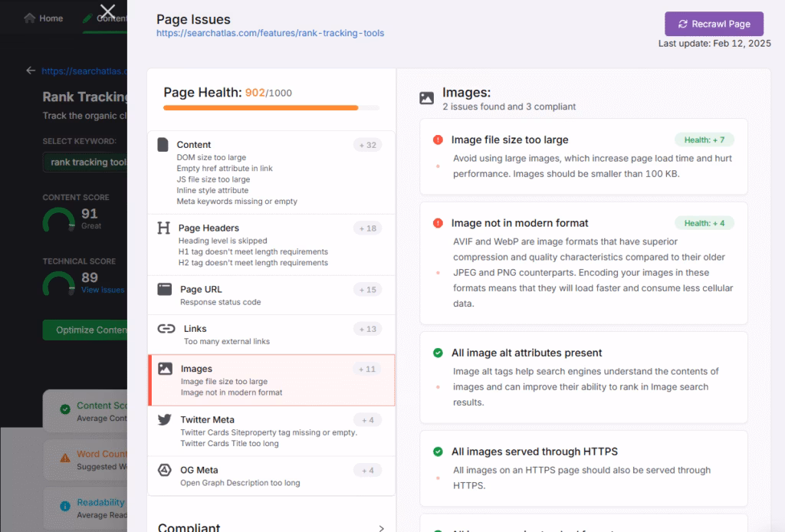
Task: Select the Content document icon
Action: pyautogui.click(x=163, y=144)
